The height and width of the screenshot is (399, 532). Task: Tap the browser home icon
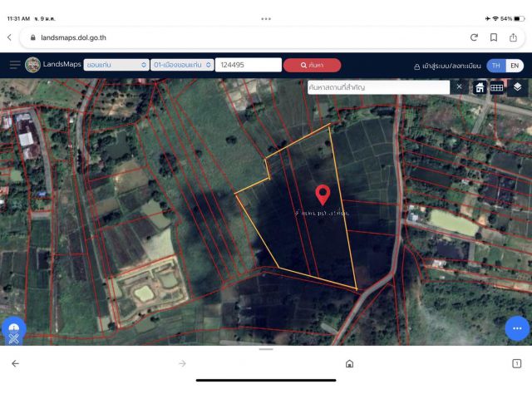349,364
